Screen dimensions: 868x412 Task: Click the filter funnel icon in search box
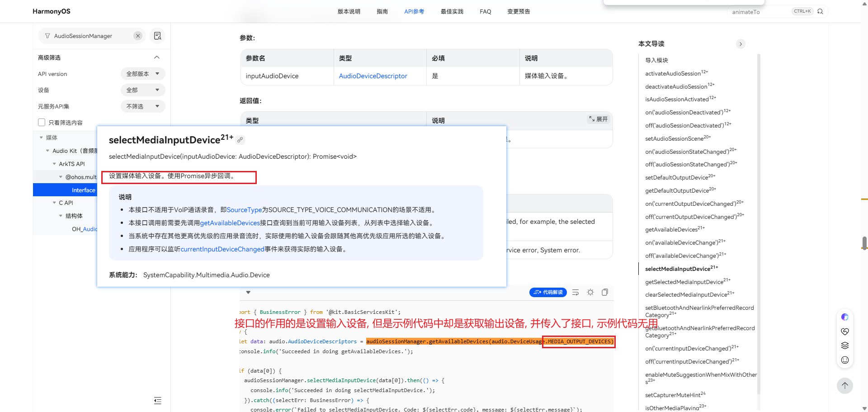point(47,36)
